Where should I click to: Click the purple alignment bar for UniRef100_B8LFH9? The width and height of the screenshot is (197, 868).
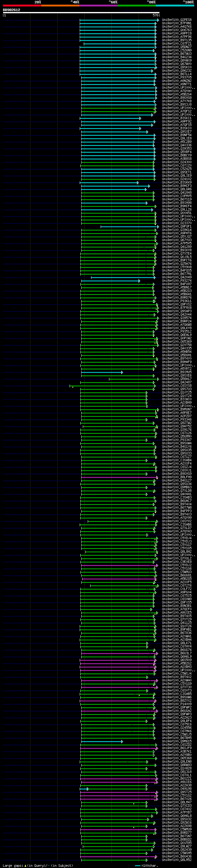(x=119, y=477)
